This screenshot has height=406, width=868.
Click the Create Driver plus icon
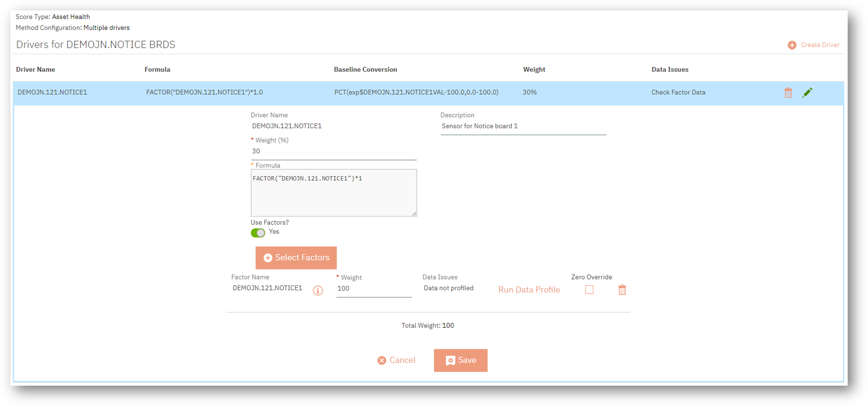coord(792,45)
